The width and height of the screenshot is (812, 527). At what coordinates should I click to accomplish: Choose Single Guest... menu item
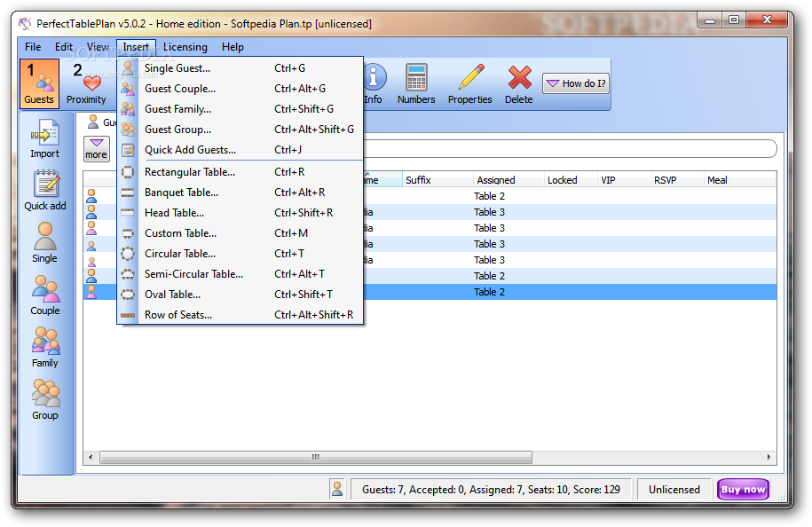240,67
